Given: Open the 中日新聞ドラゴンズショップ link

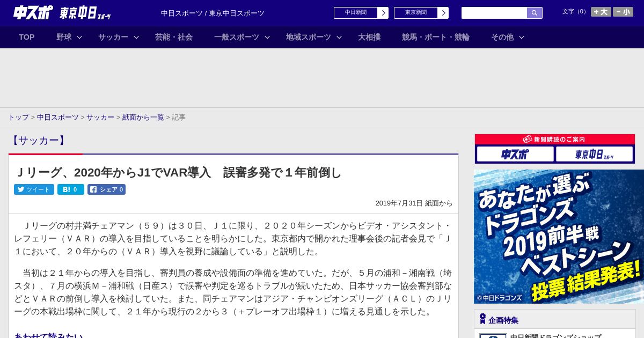Looking at the screenshot, I should (555, 336).
